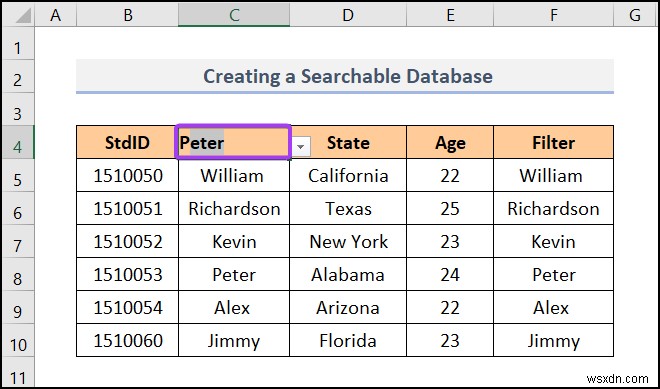The image size is (660, 389).
Task: Select cell with ID 1510054
Action: coord(127,307)
